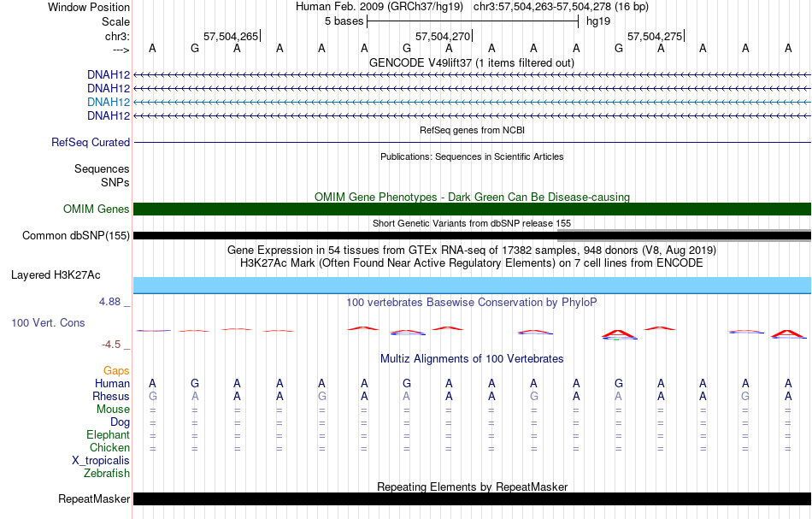The width and height of the screenshot is (812, 519).
Task: Open the RefSeq genes from NCBI title
Action: tap(472, 130)
